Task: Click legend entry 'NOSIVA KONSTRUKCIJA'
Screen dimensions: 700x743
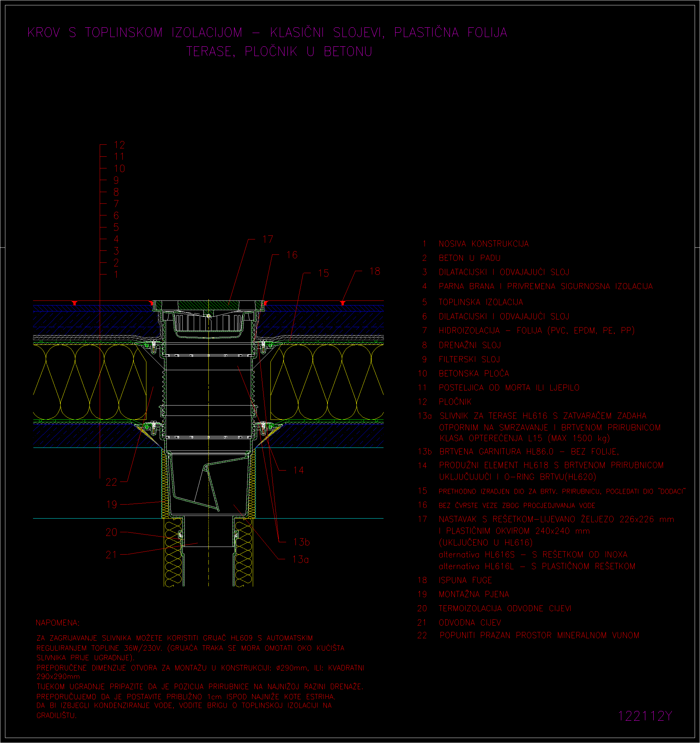Action: [484, 244]
